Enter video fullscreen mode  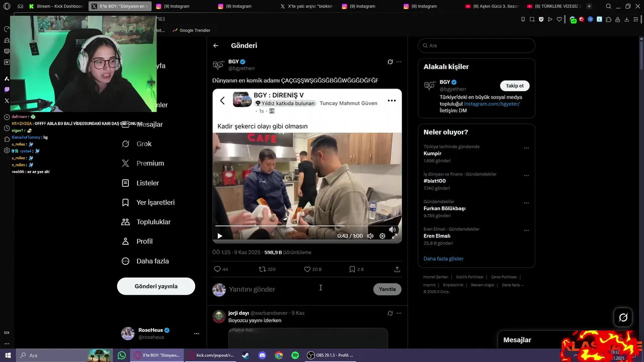tap(394, 236)
